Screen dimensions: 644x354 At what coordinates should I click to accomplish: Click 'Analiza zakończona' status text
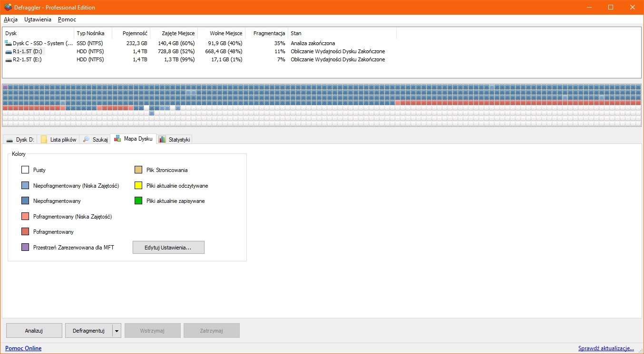point(313,43)
